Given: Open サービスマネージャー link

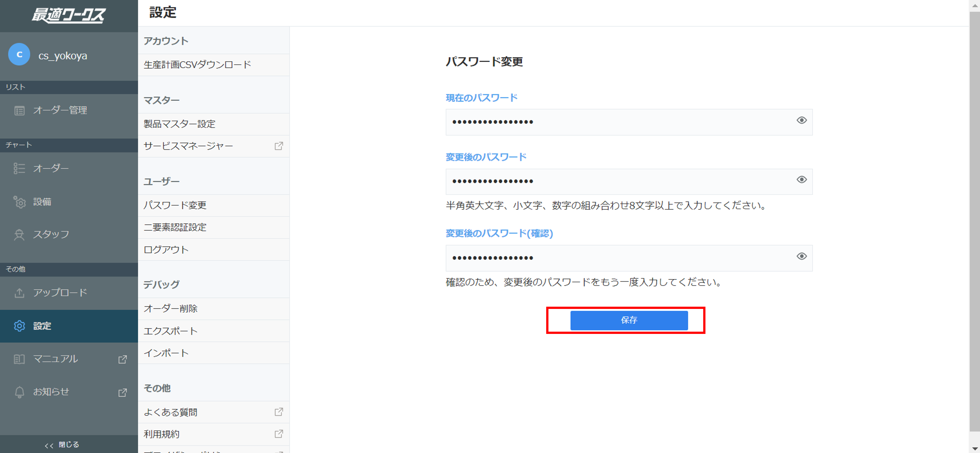Looking at the screenshot, I should tap(213, 146).
